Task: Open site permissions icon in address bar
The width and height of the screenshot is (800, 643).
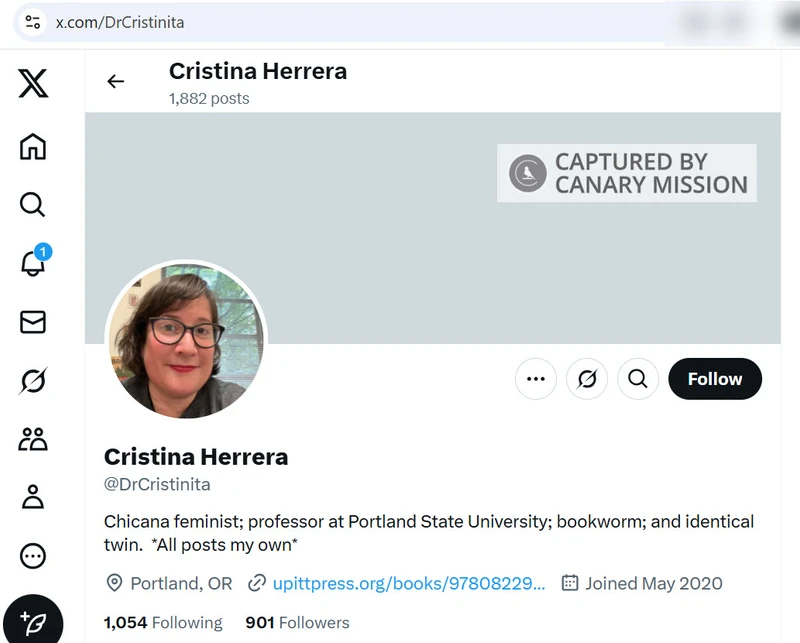Action: (32, 22)
